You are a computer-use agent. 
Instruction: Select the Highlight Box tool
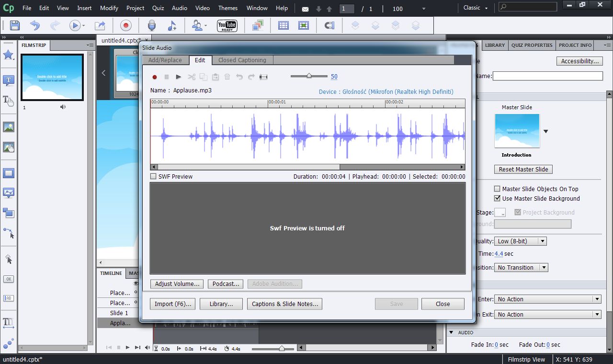coord(8,173)
